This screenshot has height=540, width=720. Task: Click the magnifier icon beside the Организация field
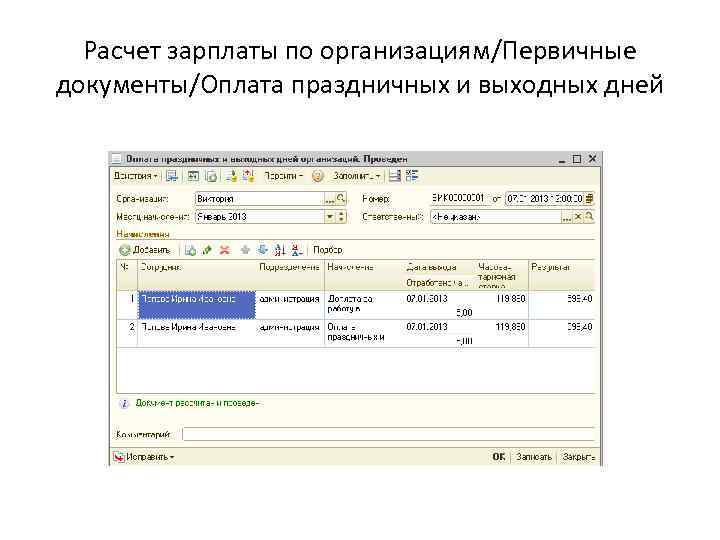point(341,199)
